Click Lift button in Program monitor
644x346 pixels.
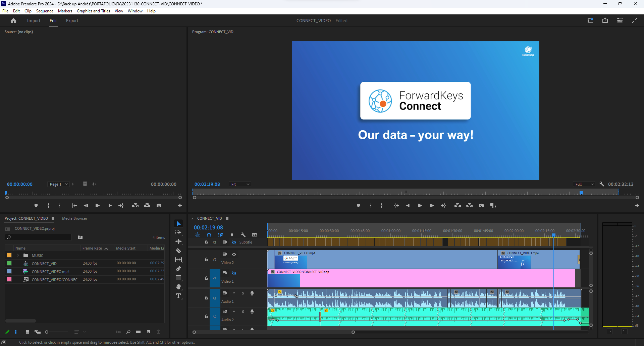pyautogui.click(x=458, y=206)
